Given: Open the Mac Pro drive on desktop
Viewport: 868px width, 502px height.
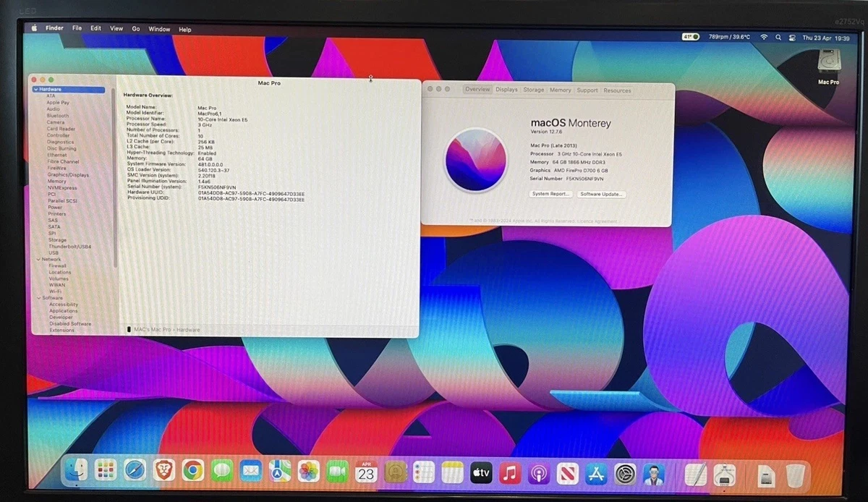Looking at the screenshot, I should (x=829, y=67).
